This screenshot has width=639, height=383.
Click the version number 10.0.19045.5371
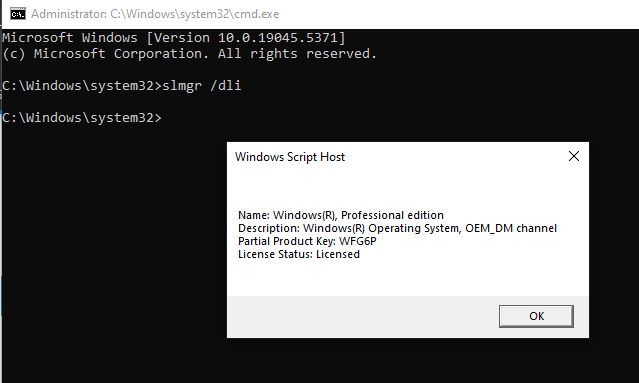pyautogui.click(x=278, y=38)
